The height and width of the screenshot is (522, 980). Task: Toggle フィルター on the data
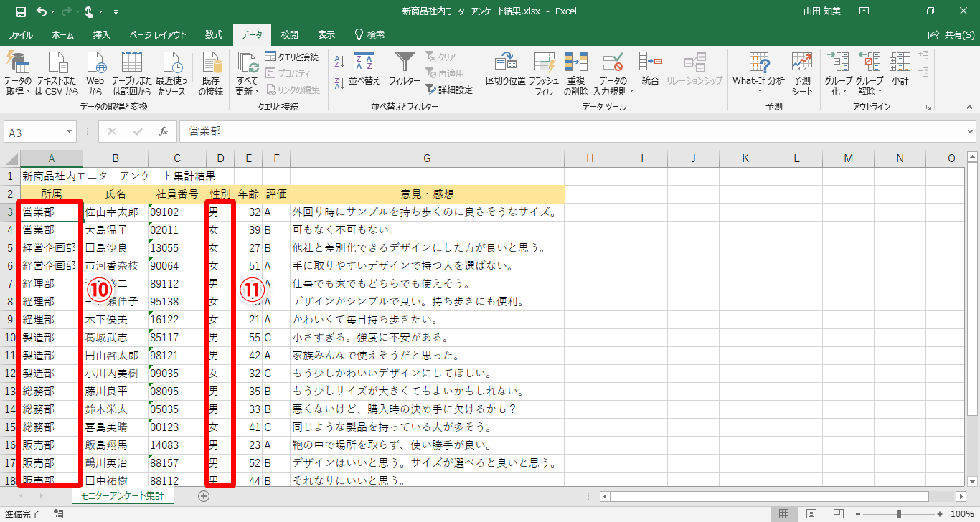(405, 69)
